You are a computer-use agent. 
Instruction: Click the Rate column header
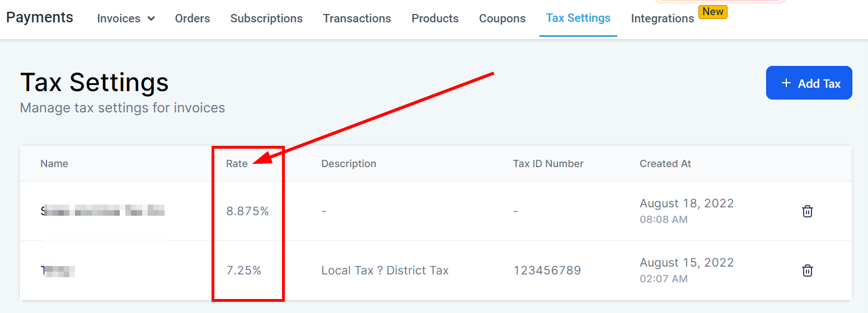point(237,164)
